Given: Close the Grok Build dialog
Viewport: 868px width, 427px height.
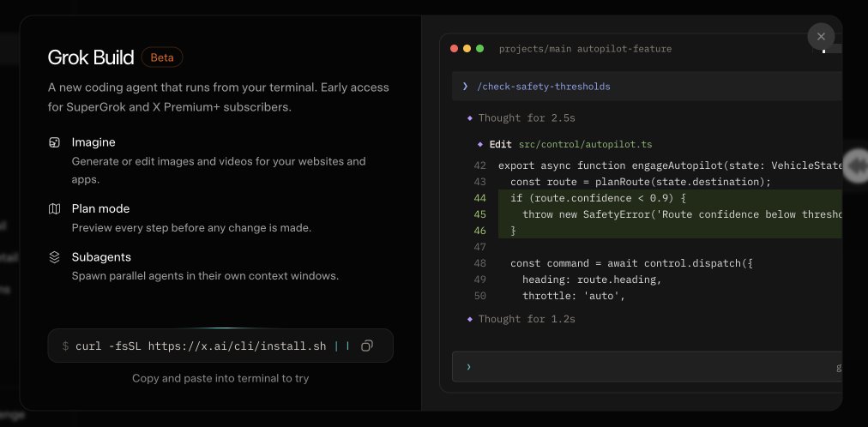Looking at the screenshot, I should pyautogui.click(x=821, y=37).
